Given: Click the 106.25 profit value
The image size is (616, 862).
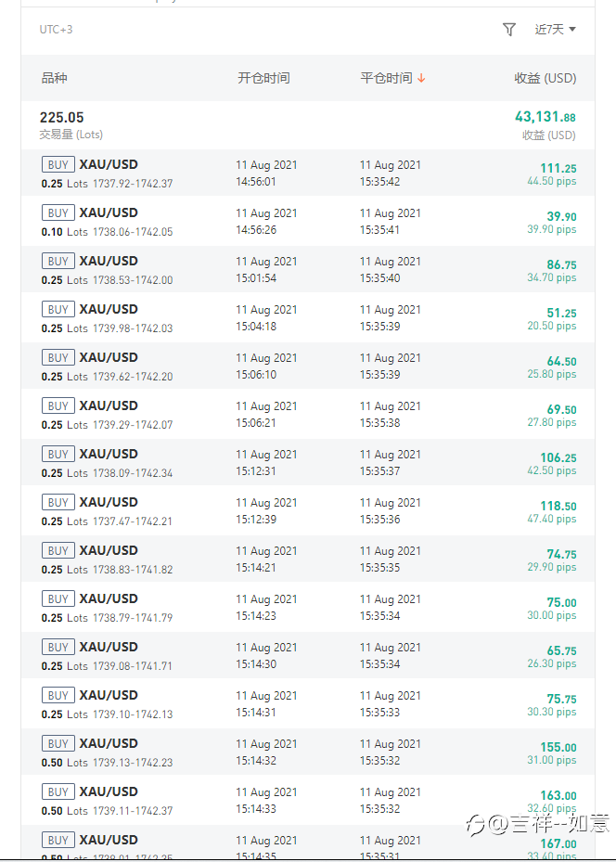Looking at the screenshot, I should point(558,458).
